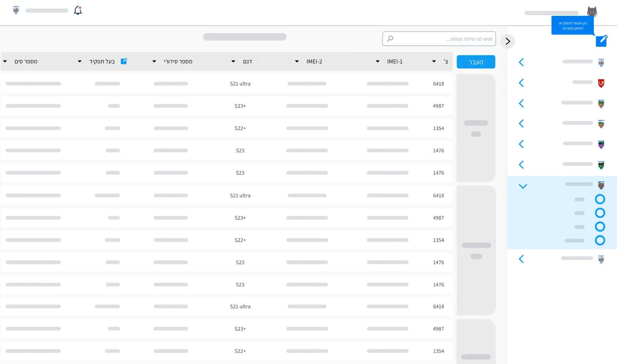
Task: Click the logo emblem at top left
Action: click(x=16, y=10)
